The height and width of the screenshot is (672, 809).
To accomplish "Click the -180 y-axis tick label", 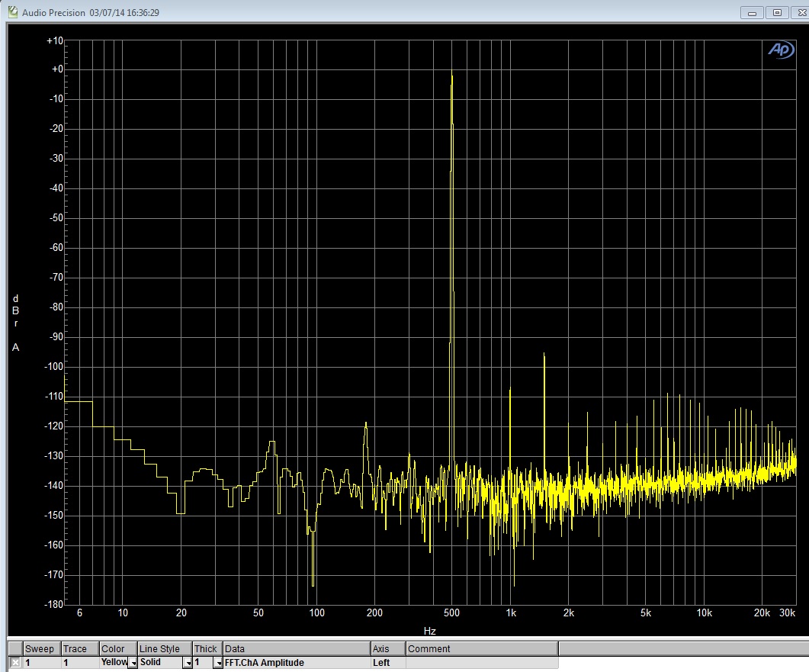I will click(54, 604).
